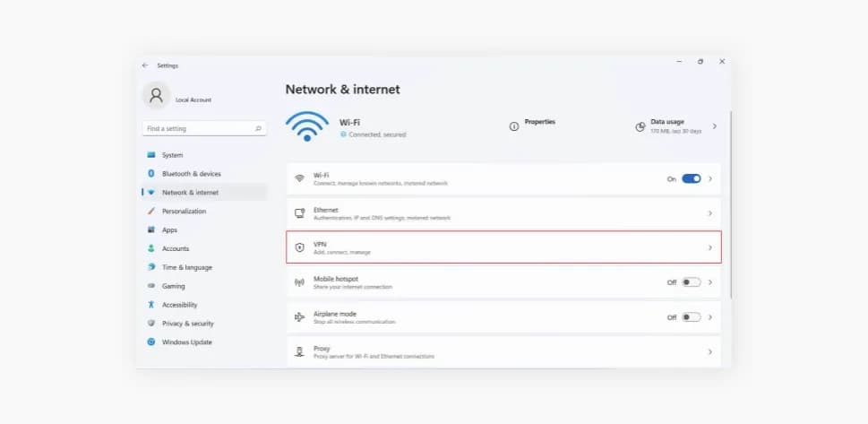Toggle Airplane mode on
868x424 pixels.
pos(691,317)
